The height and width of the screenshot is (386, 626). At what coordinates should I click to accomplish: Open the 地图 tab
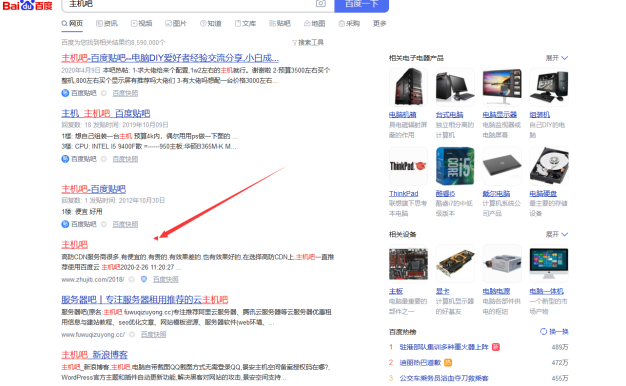(314, 24)
